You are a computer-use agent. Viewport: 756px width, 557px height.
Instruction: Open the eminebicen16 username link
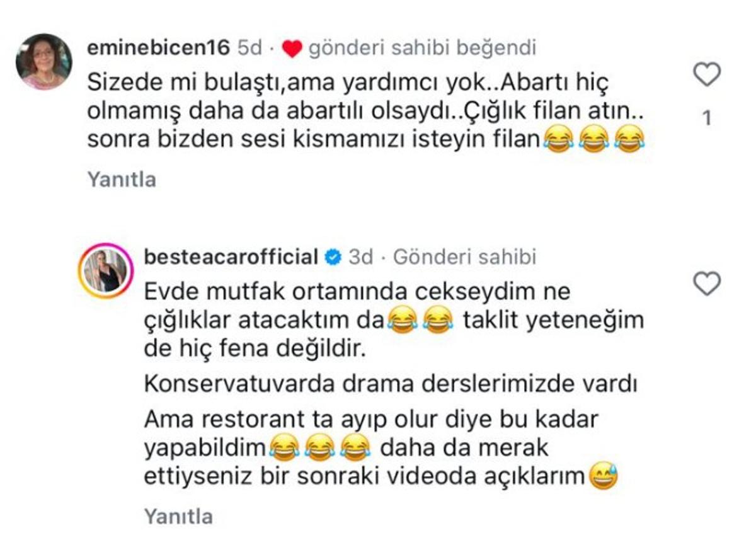click(x=158, y=48)
